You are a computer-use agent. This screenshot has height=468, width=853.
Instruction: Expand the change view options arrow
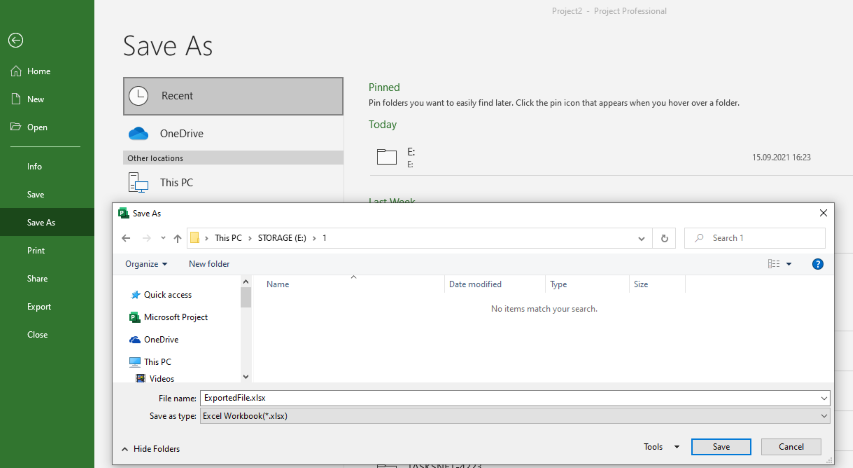789,264
